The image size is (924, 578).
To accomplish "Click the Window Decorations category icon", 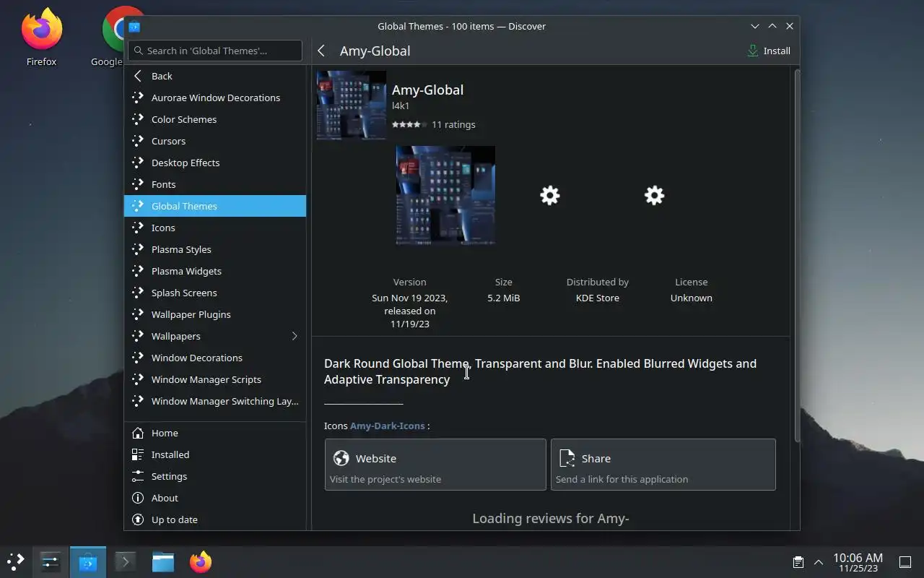I will pyautogui.click(x=138, y=358).
